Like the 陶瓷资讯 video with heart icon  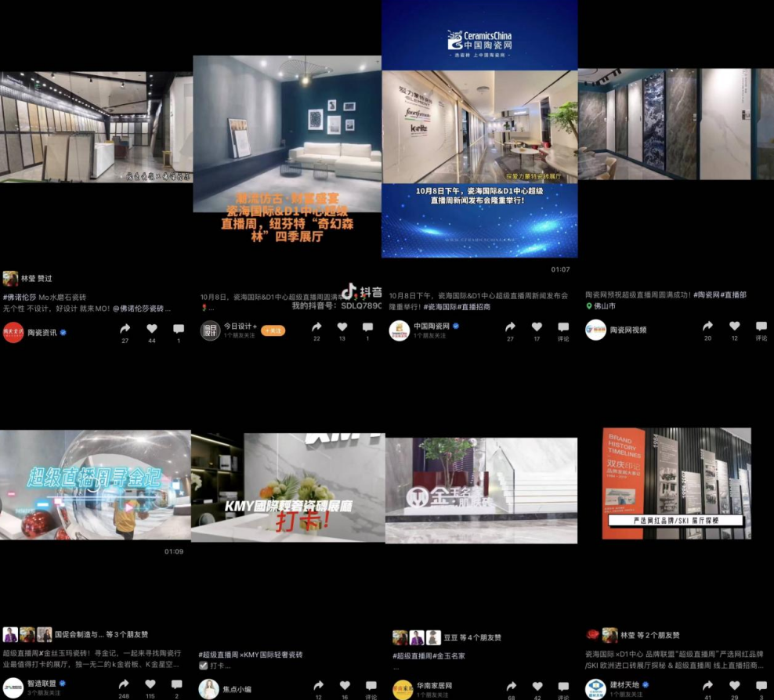(152, 329)
